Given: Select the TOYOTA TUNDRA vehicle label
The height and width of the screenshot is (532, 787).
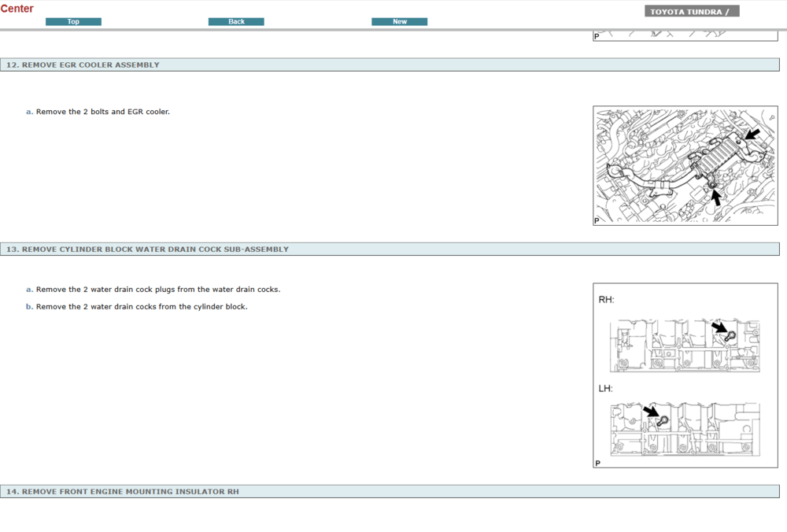Looking at the screenshot, I should (x=691, y=12).
